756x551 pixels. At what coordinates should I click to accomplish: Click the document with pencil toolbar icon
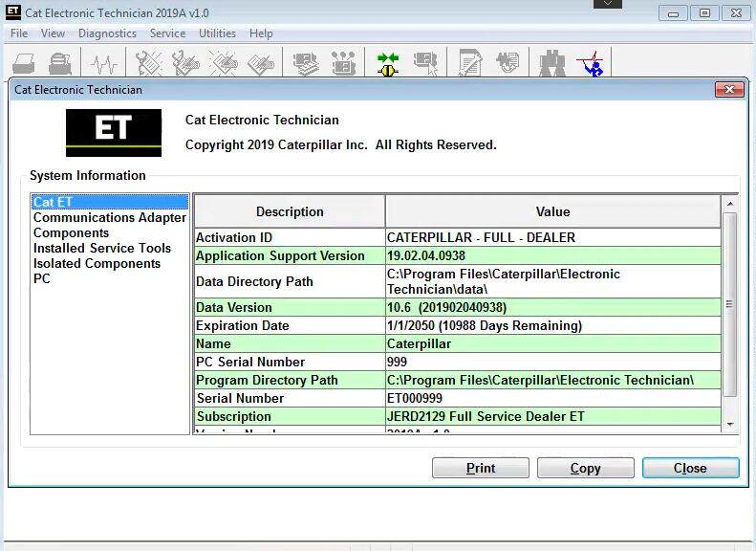470,63
